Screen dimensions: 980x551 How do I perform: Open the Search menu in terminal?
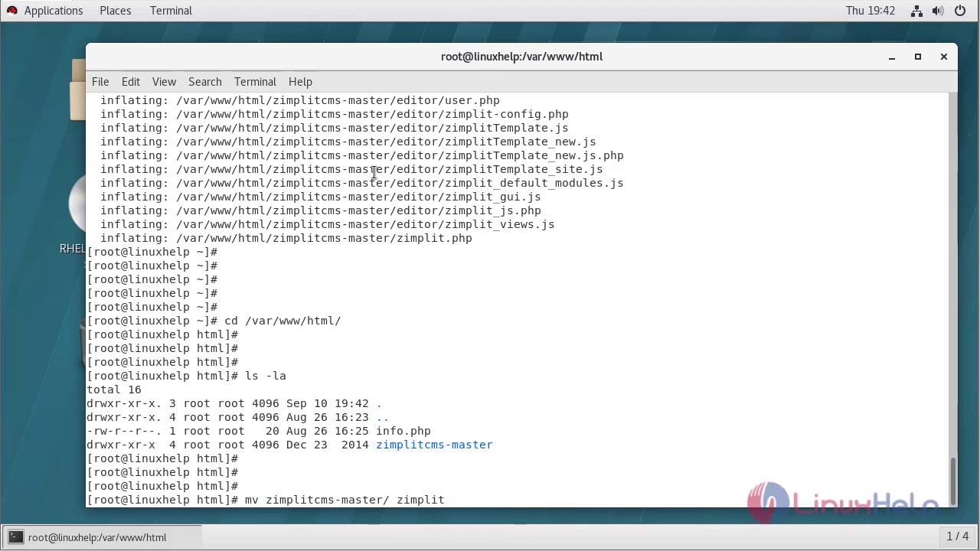(205, 82)
